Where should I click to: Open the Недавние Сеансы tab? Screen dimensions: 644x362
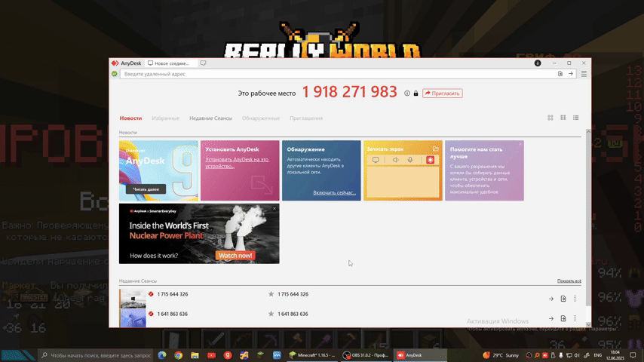tap(210, 118)
